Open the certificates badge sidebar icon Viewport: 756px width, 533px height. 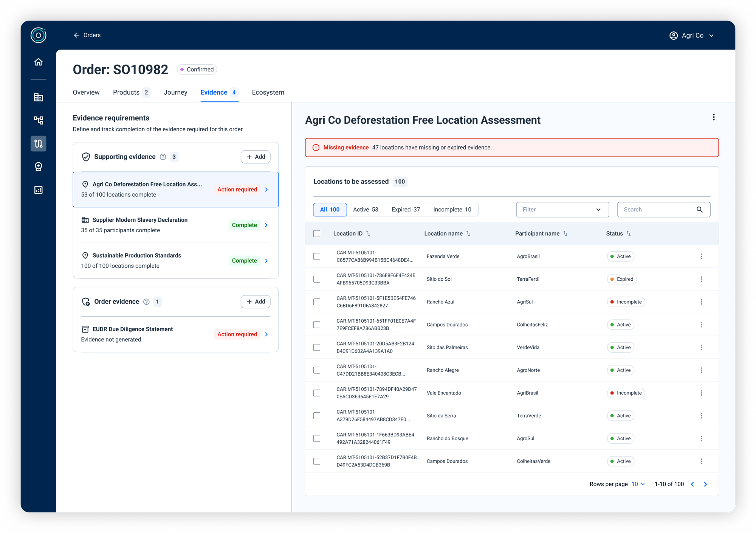click(38, 166)
